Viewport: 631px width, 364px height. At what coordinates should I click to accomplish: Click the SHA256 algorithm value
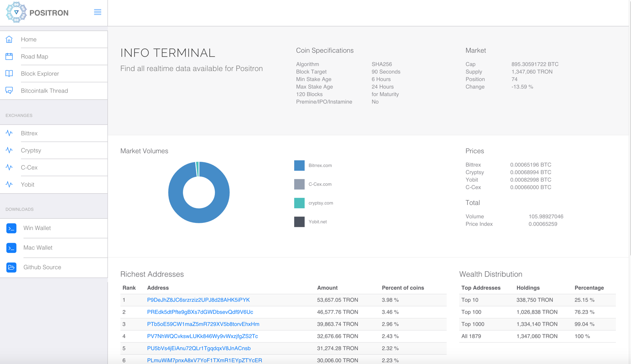382,64
